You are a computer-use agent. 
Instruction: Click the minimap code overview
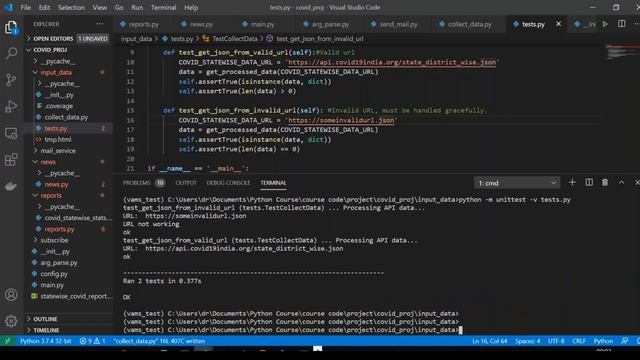tap(620, 52)
